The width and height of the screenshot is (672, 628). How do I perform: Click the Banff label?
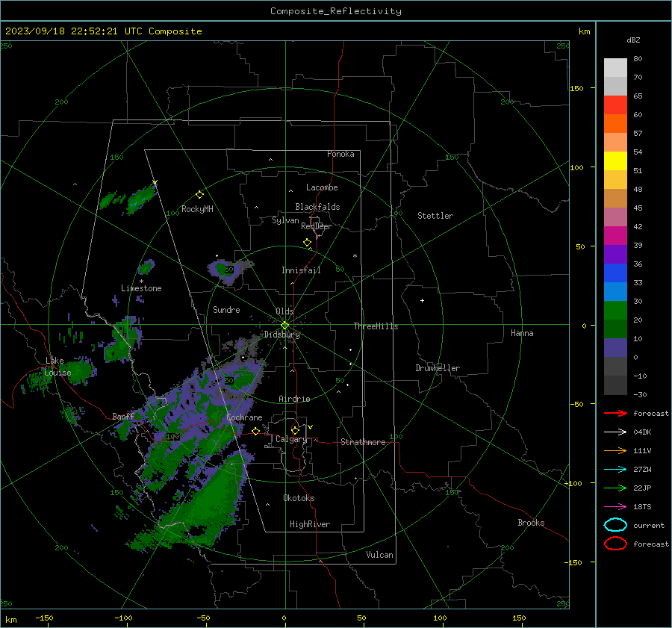pyautogui.click(x=123, y=416)
